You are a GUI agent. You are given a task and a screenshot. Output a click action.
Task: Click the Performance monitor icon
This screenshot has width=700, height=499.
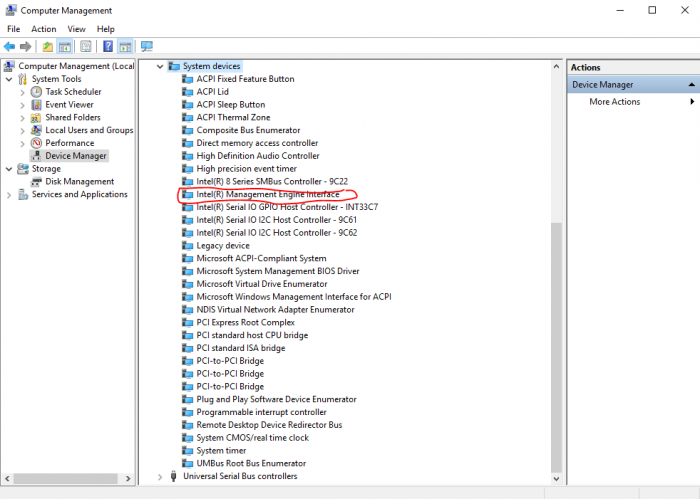(x=36, y=143)
